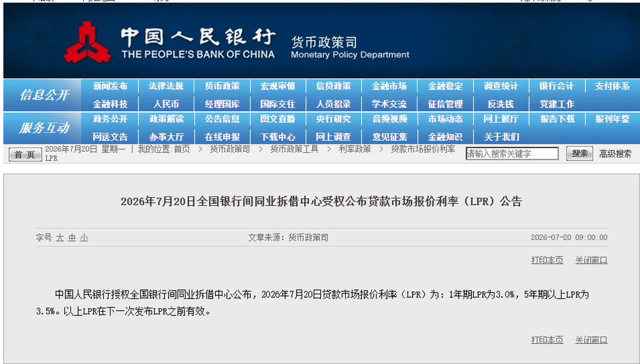The height and width of the screenshot is (364, 640).
Task: Click the 搜索 search button
Action: pyautogui.click(x=579, y=153)
